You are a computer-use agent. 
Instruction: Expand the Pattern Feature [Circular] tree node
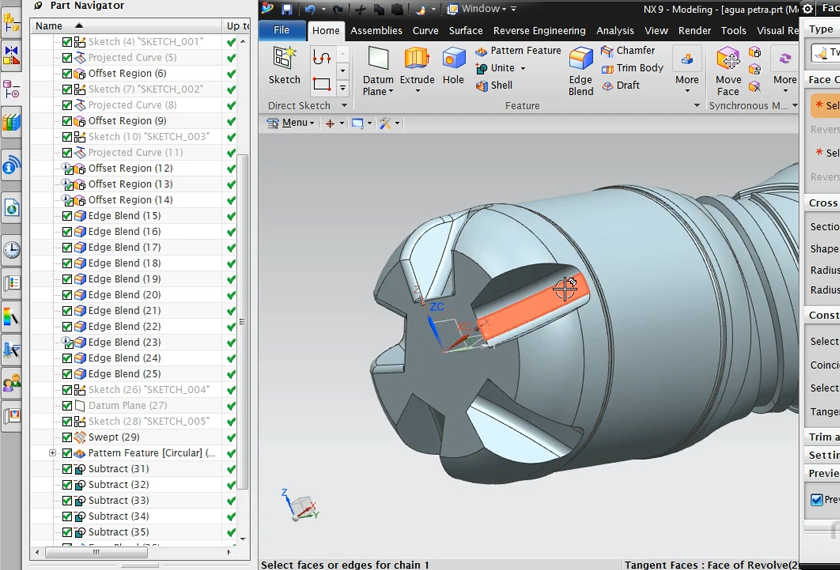[x=52, y=453]
